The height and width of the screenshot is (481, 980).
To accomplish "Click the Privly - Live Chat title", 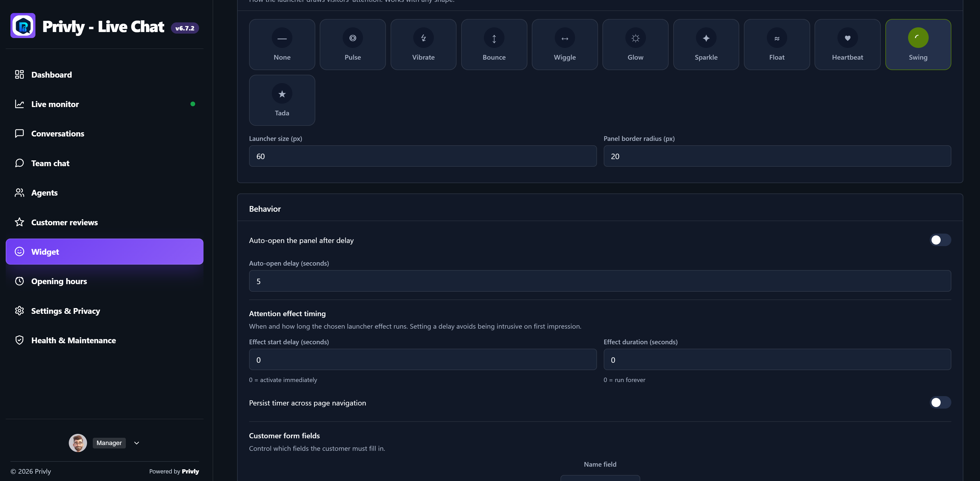I will point(103,27).
